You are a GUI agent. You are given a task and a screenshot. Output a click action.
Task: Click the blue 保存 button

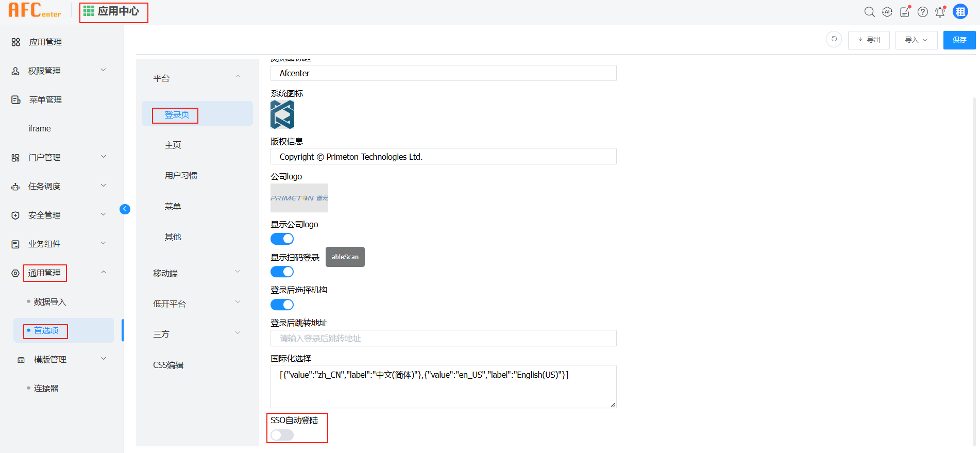point(959,40)
